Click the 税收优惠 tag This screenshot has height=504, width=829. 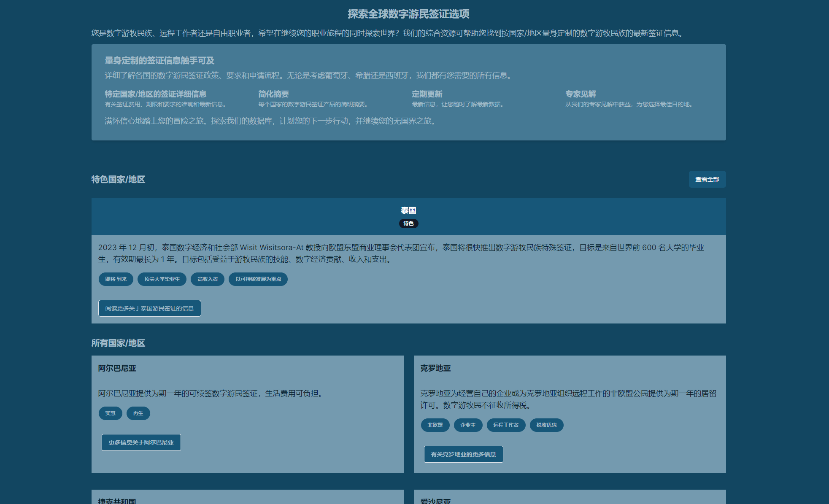pyautogui.click(x=546, y=425)
